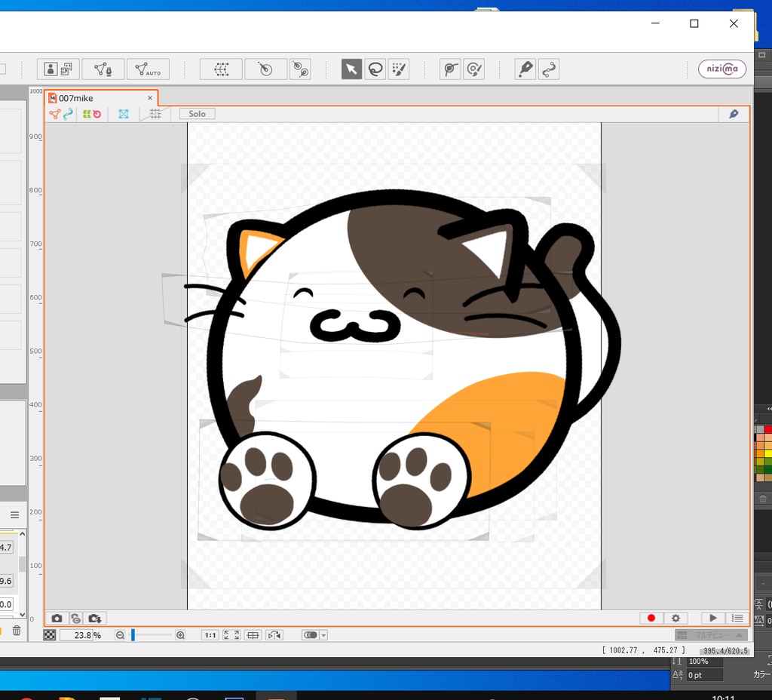This screenshot has height=700, width=772.
Task: Click the camera snapshot icon in bottom bar
Action: coord(57,618)
